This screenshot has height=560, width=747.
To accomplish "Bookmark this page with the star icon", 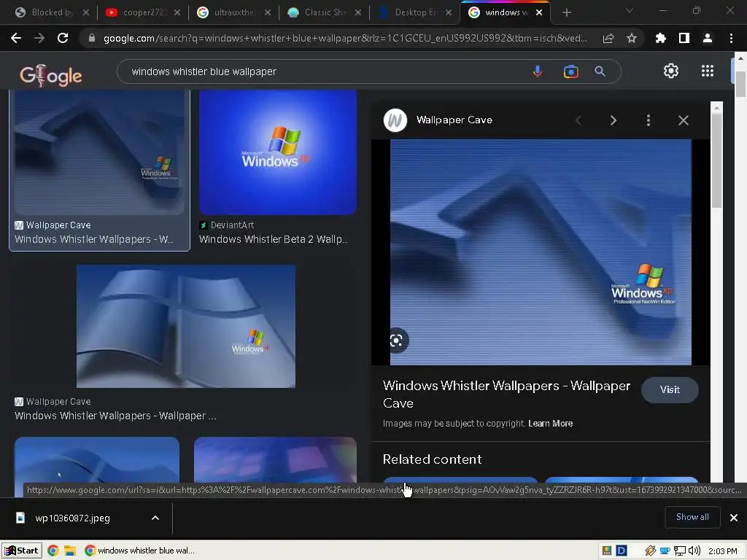I will (x=632, y=38).
